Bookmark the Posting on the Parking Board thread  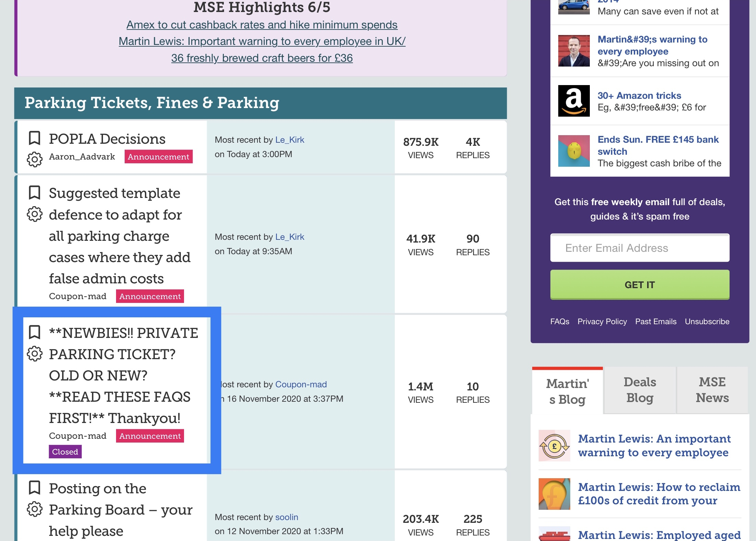point(34,487)
